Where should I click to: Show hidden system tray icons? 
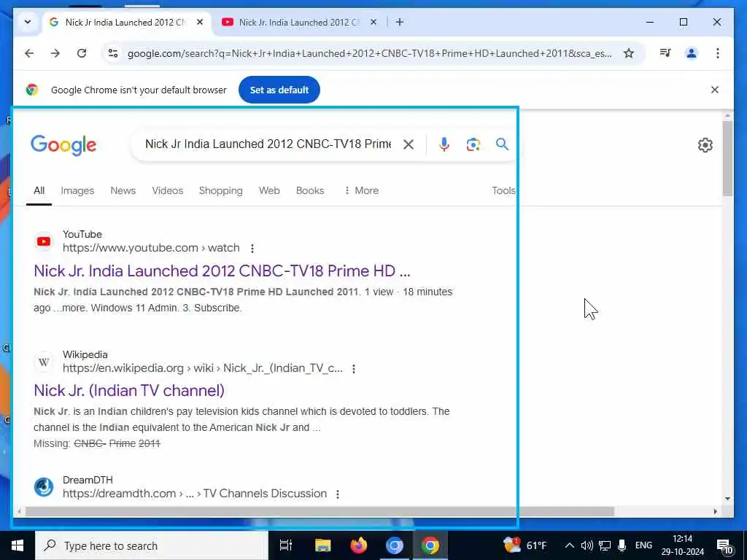[569, 545]
